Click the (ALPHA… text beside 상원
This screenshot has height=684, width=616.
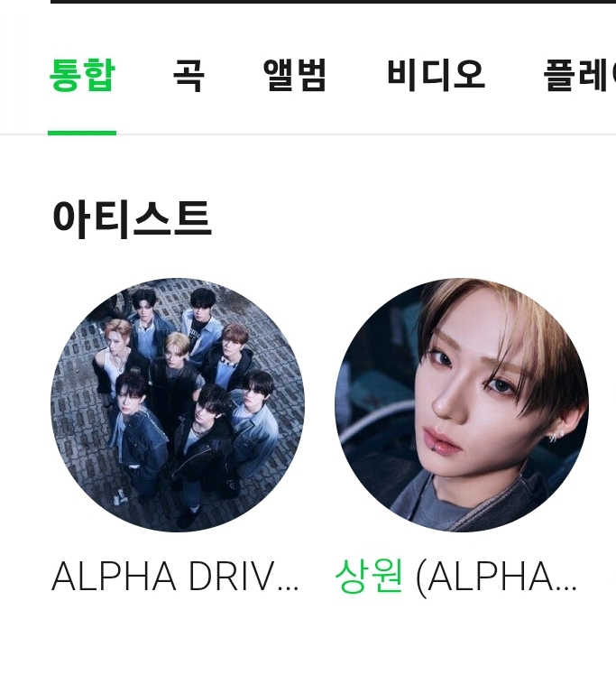click(497, 578)
